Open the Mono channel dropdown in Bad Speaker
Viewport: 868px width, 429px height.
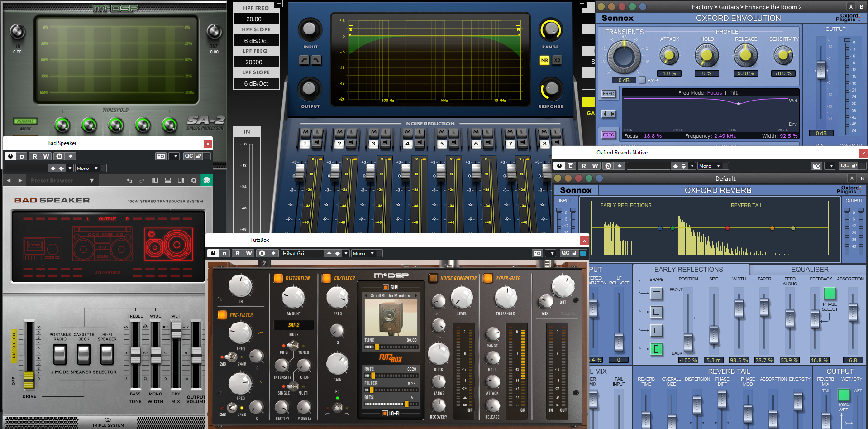87,168
